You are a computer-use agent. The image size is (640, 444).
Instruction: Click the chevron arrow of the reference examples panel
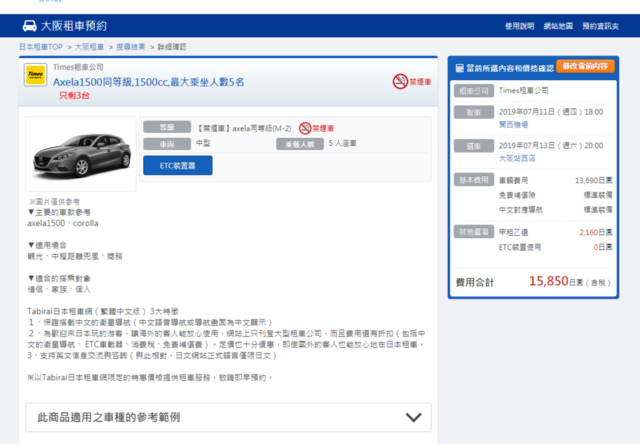click(x=413, y=417)
